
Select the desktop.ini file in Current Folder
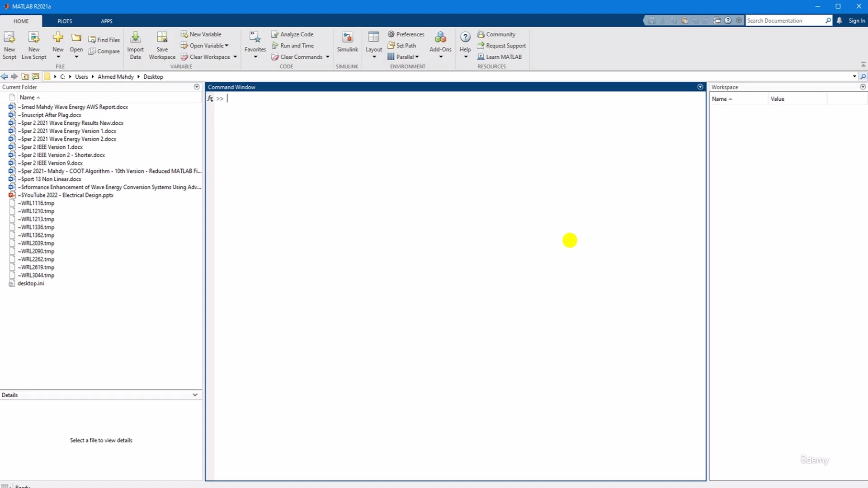tap(31, 283)
